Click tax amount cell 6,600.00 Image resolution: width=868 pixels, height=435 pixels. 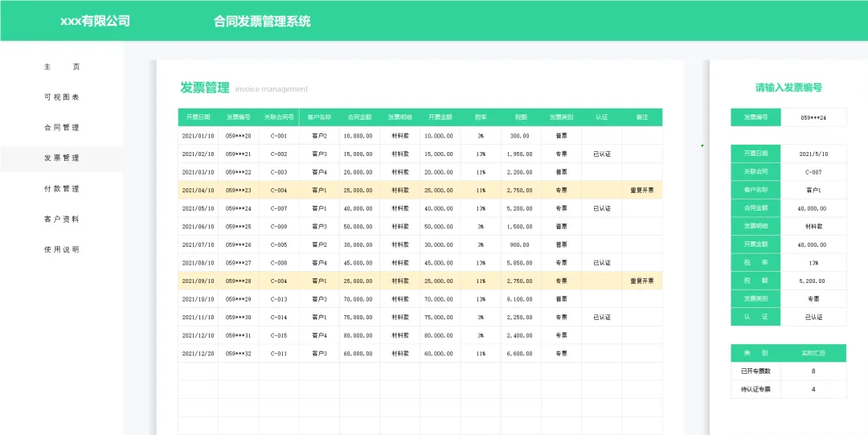click(521, 354)
